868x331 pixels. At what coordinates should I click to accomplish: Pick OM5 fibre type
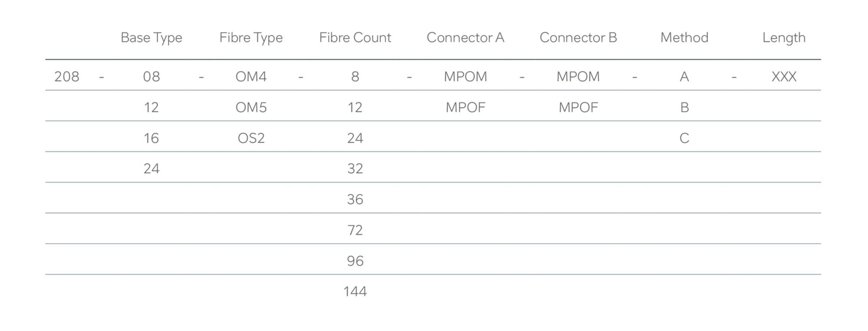tap(251, 107)
